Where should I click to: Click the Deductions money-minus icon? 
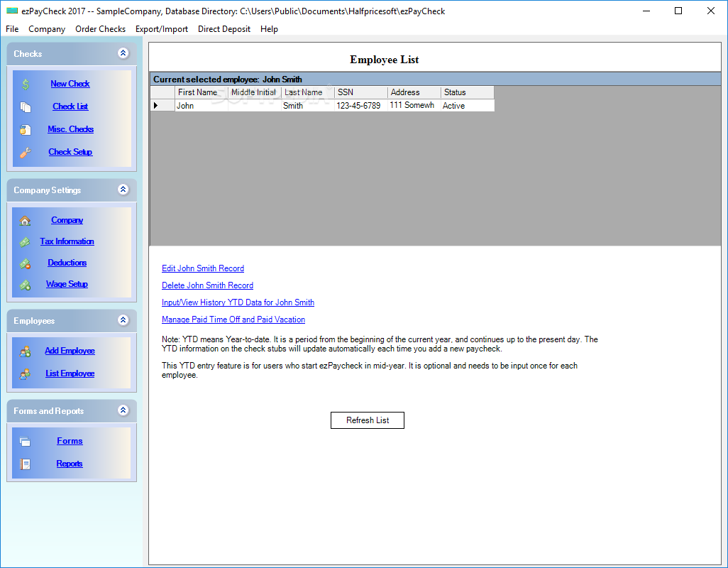click(25, 263)
